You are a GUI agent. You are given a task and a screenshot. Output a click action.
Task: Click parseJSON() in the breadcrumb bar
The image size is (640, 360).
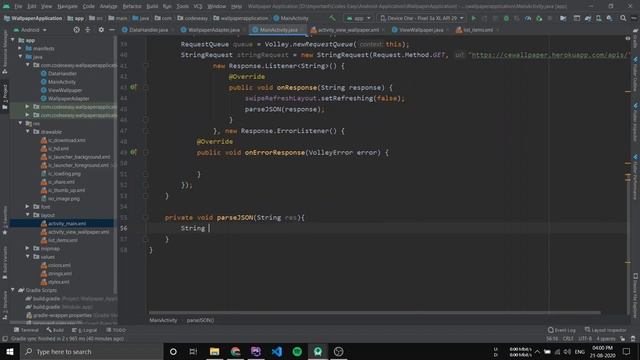point(200,320)
